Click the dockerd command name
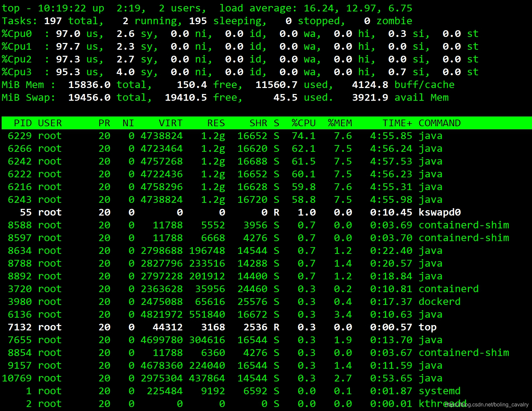The height and width of the screenshot is (411, 532). pyautogui.click(x=440, y=302)
